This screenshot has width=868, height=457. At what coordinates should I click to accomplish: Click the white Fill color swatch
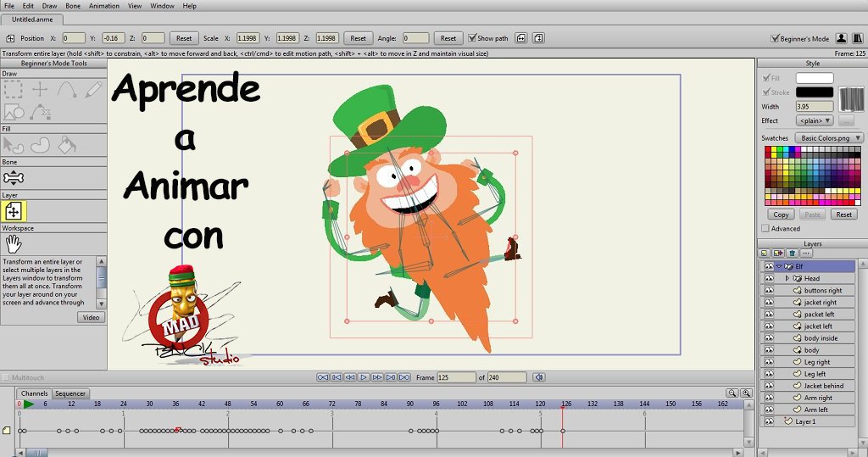click(x=815, y=77)
